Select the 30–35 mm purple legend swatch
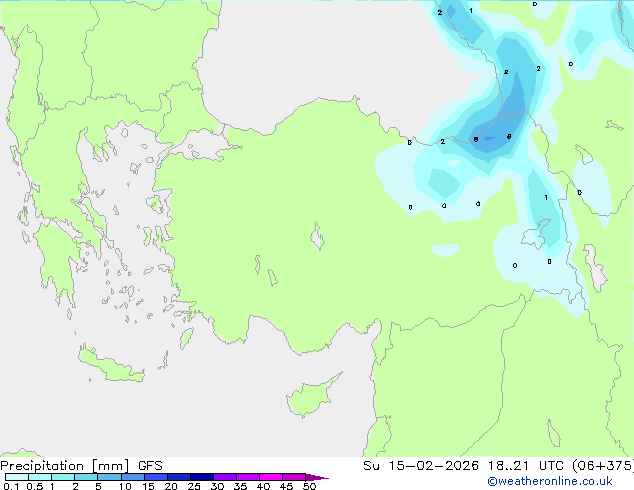Viewport: 634px width, 490px height. pyautogui.click(x=225, y=477)
